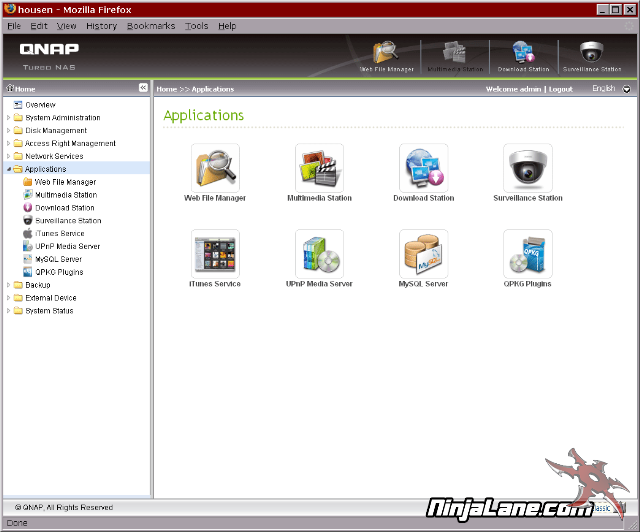This screenshot has height=532, width=640.
Task: Select iTunes Service in sidebar tree
Action: [60, 233]
